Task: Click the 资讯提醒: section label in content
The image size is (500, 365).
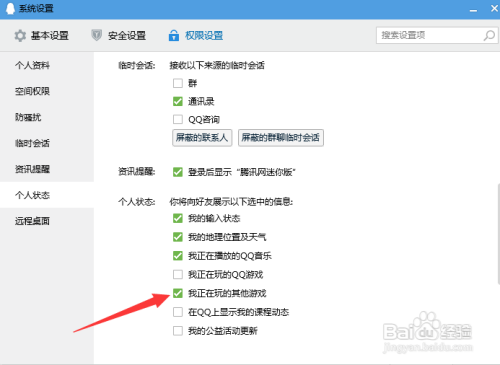Action: 137,172
